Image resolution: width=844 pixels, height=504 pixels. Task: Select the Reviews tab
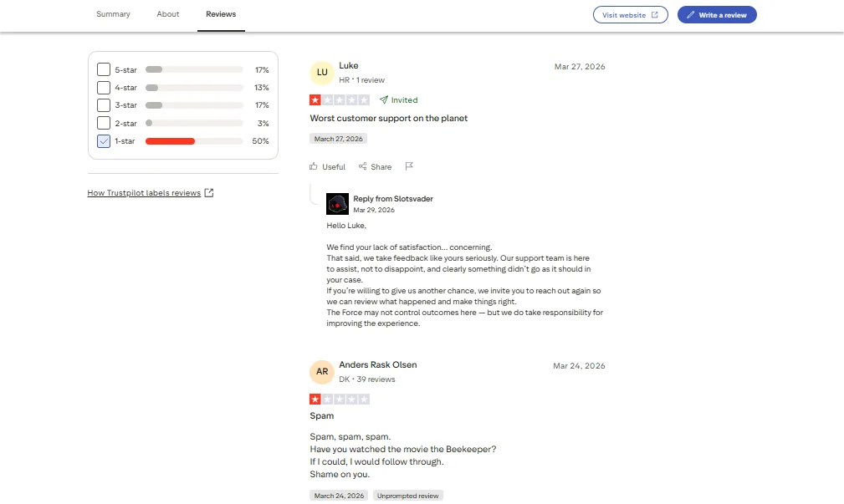(x=221, y=14)
